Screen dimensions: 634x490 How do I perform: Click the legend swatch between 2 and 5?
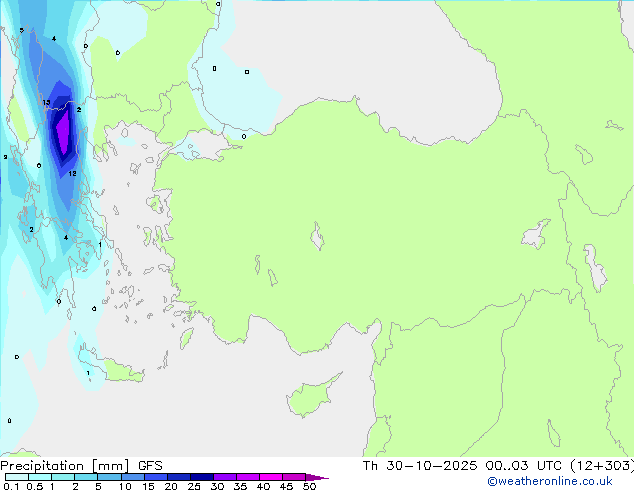[86, 477]
